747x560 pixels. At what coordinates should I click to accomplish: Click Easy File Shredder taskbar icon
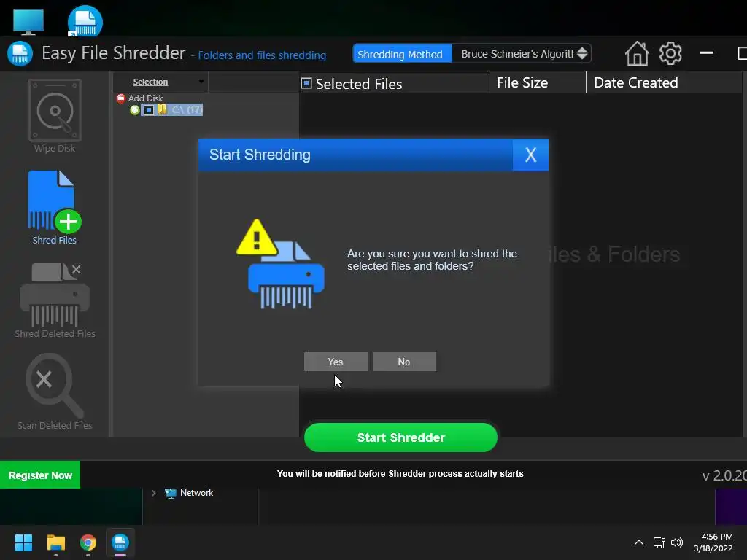(x=120, y=542)
